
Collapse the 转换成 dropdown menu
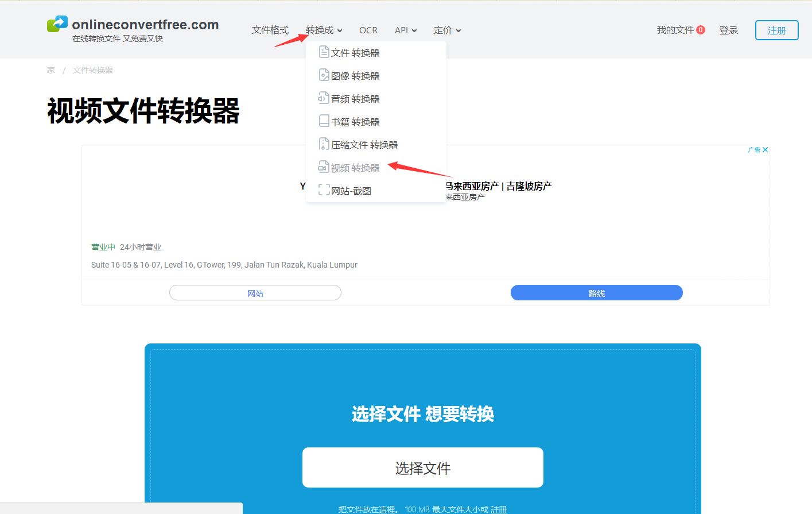pyautogui.click(x=324, y=30)
